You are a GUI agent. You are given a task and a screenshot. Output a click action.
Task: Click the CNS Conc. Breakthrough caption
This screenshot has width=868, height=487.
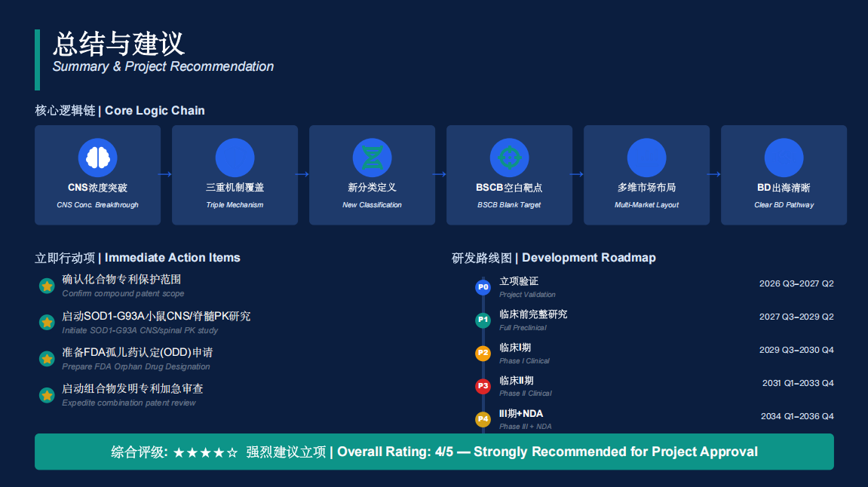pos(97,205)
